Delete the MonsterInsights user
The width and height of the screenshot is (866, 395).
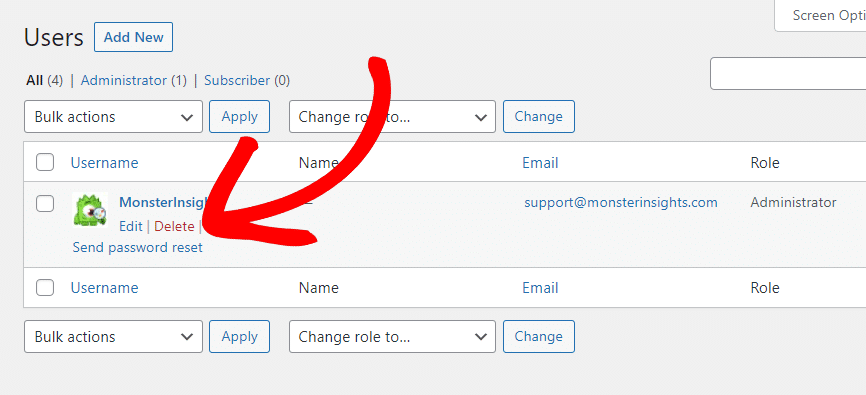175,226
